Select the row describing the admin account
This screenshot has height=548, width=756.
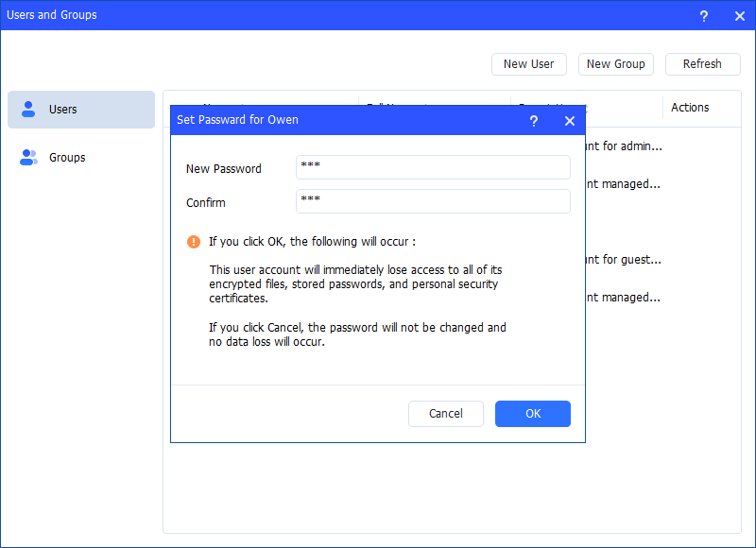(661, 146)
